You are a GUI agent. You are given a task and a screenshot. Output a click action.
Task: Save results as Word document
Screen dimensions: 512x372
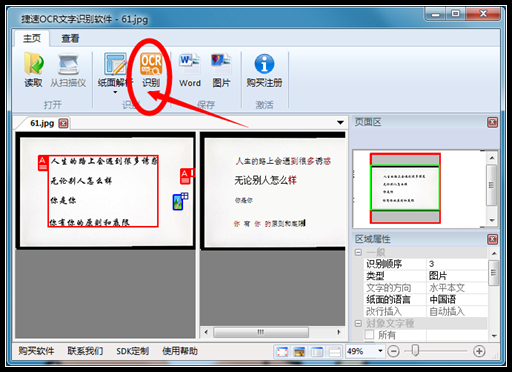point(190,64)
